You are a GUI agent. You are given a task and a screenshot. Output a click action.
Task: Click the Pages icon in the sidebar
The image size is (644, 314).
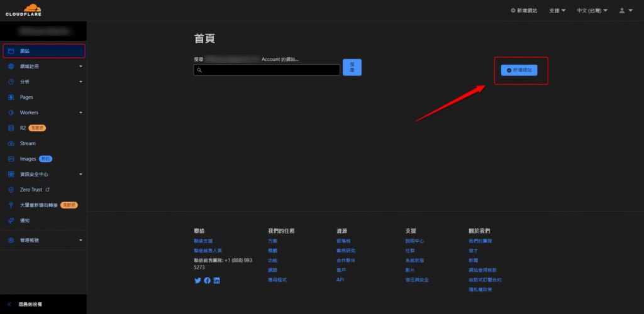click(11, 97)
